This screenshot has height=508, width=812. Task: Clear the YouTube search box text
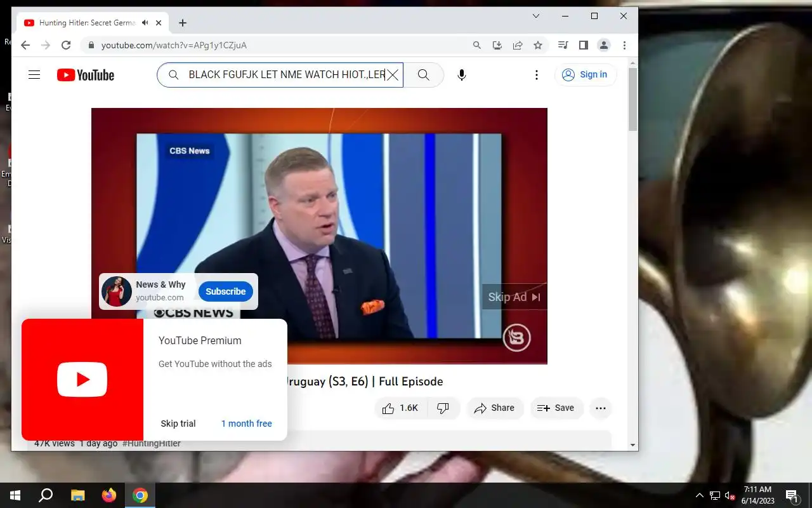tap(393, 75)
